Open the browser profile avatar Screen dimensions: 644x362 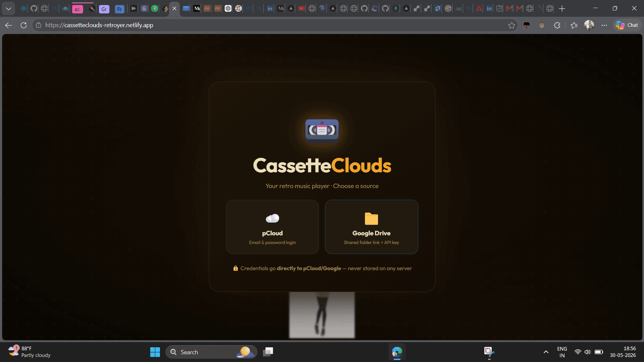click(589, 25)
